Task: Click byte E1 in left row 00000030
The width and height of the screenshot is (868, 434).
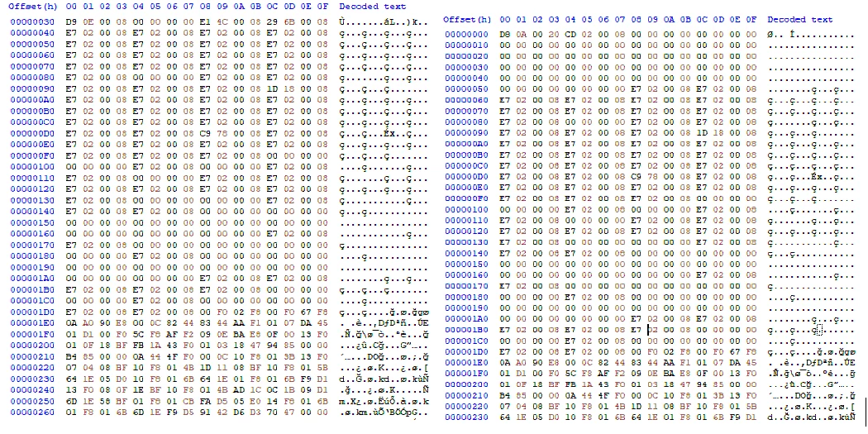Action: (205, 22)
